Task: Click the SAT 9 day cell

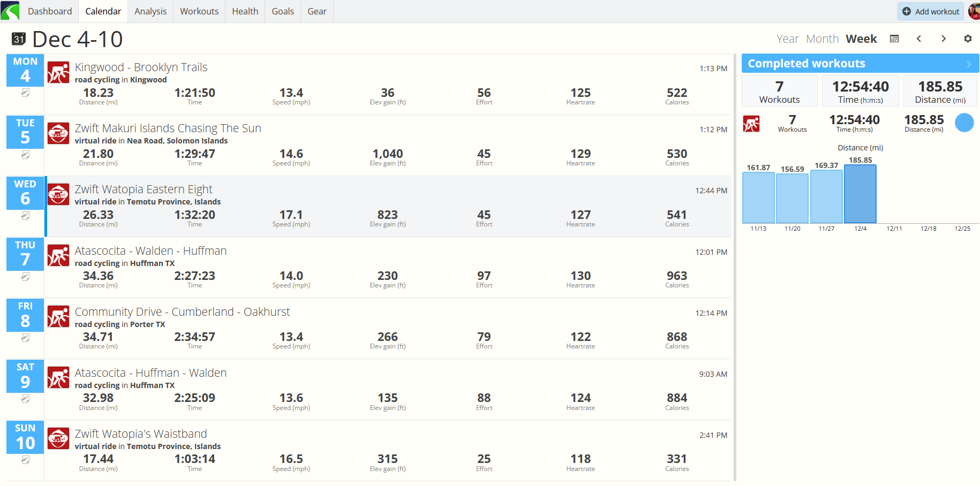Action: point(25,376)
